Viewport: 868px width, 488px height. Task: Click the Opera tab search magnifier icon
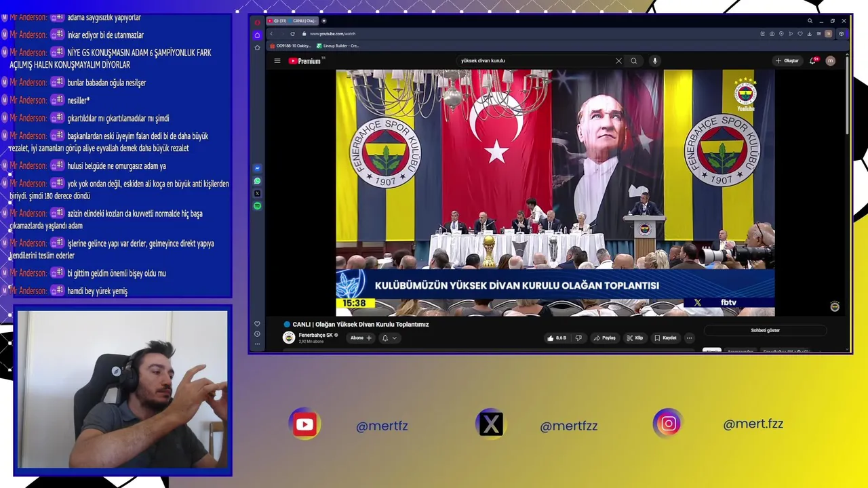click(x=810, y=21)
